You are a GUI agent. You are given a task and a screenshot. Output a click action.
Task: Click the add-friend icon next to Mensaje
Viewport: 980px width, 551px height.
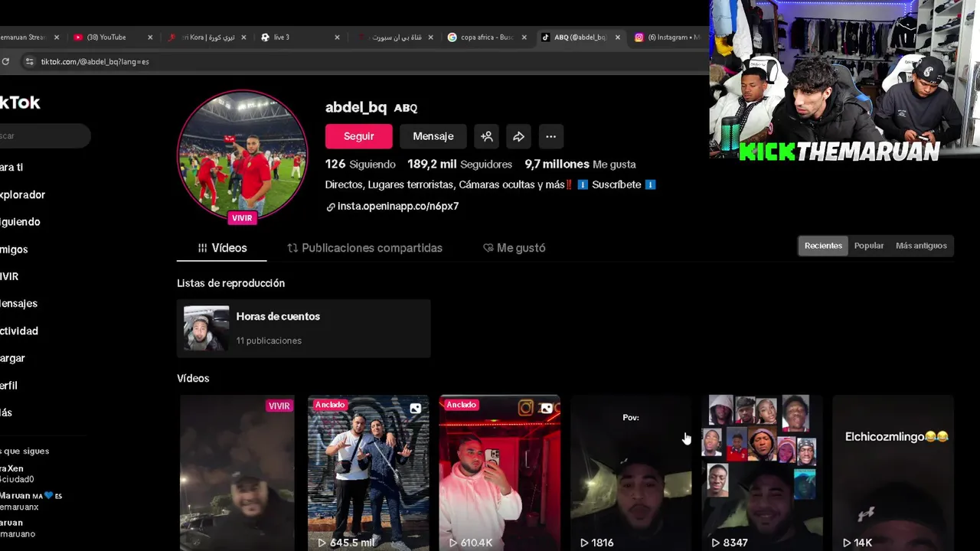tap(487, 136)
